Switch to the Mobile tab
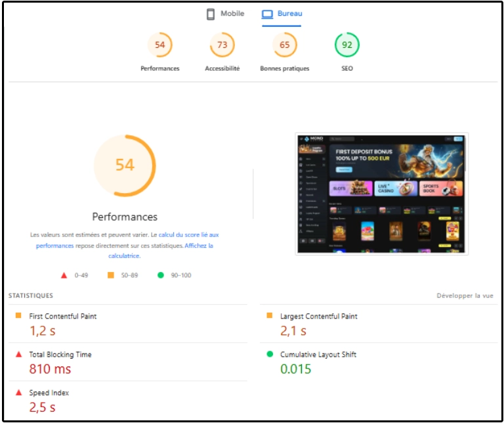The image size is (504, 423). tap(225, 14)
